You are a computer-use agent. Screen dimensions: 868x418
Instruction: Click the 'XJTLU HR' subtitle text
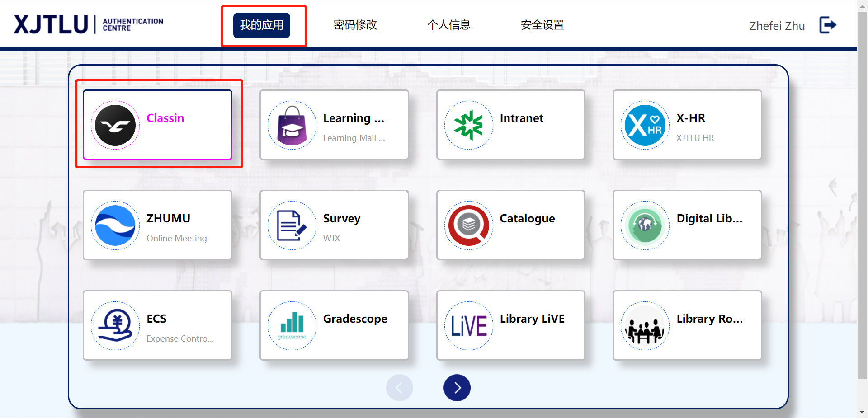pyautogui.click(x=695, y=138)
